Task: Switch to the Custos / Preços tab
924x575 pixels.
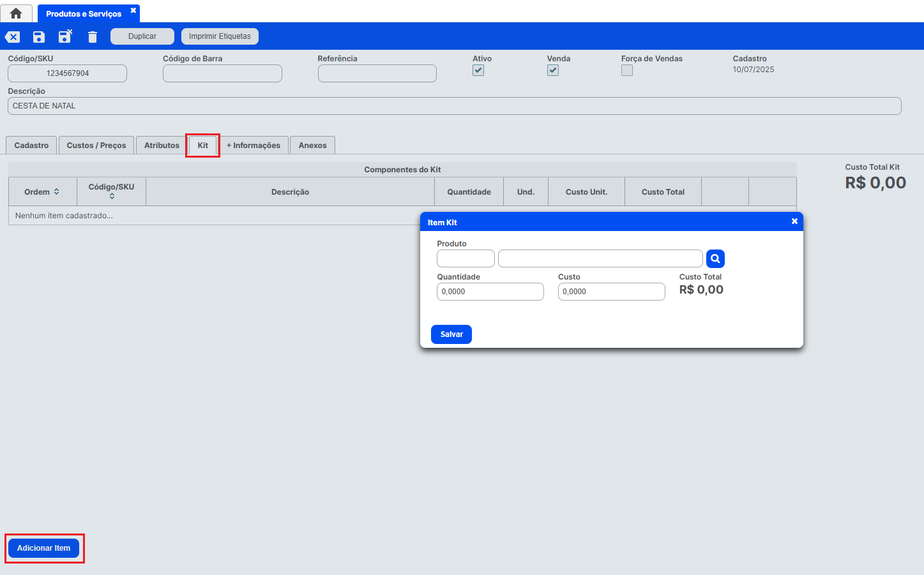Action: point(96,146)
